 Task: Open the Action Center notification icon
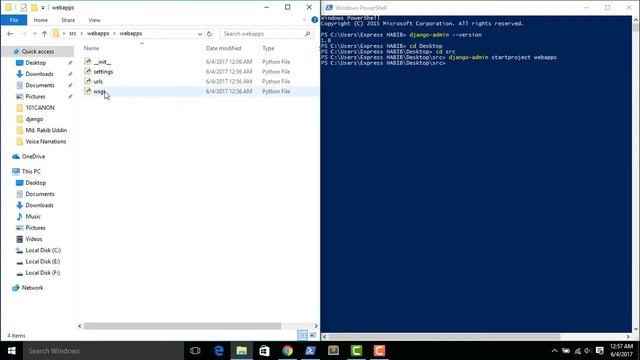click(x=600, y=351)
